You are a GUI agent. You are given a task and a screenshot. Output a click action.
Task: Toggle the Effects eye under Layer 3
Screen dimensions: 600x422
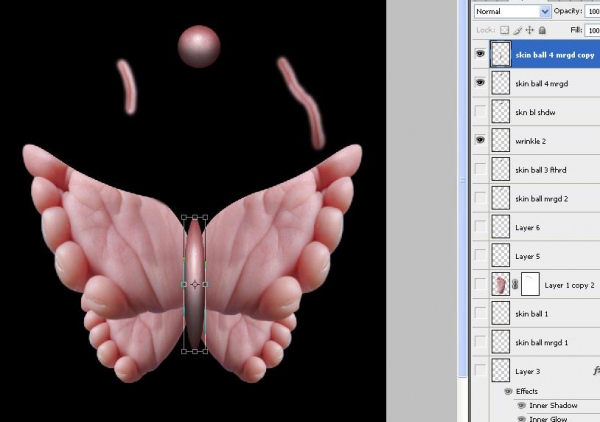click(x=508, y=391)
